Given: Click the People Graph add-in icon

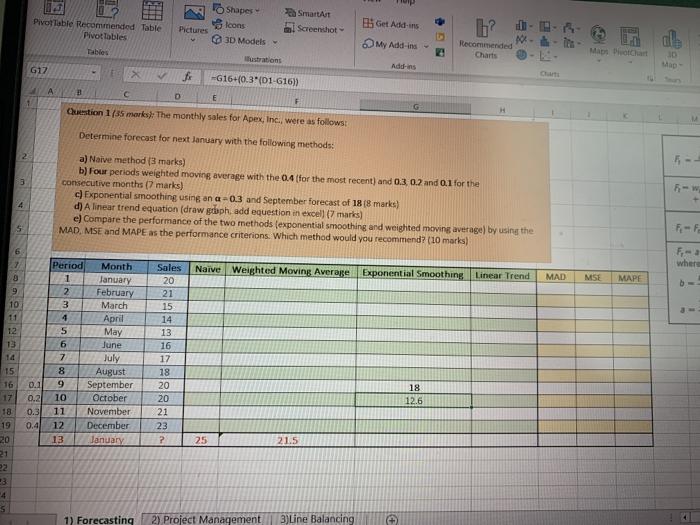Looking at the screenshot, I should 440,53.
